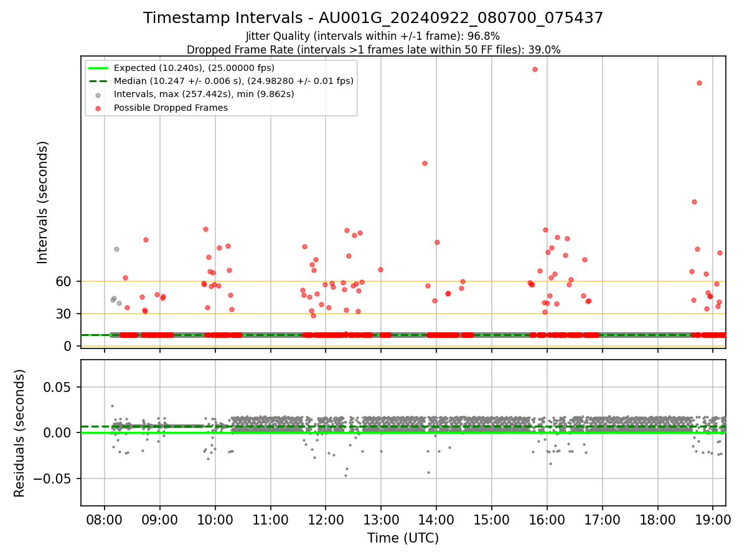Click the gray interval point near 08:12 above 60
747x560 pixels.
(x=116, y=249)
